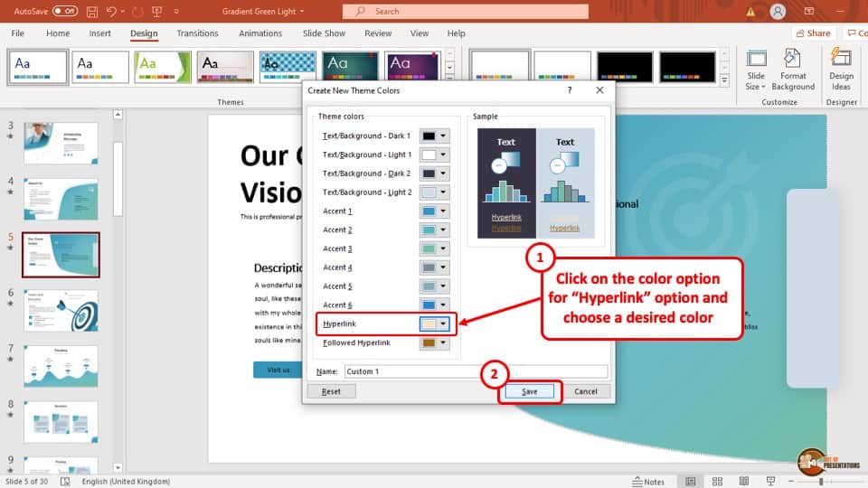This screenshot has width=868, height=488.
Task: Click the Undo icon
Action: point(111,11)
